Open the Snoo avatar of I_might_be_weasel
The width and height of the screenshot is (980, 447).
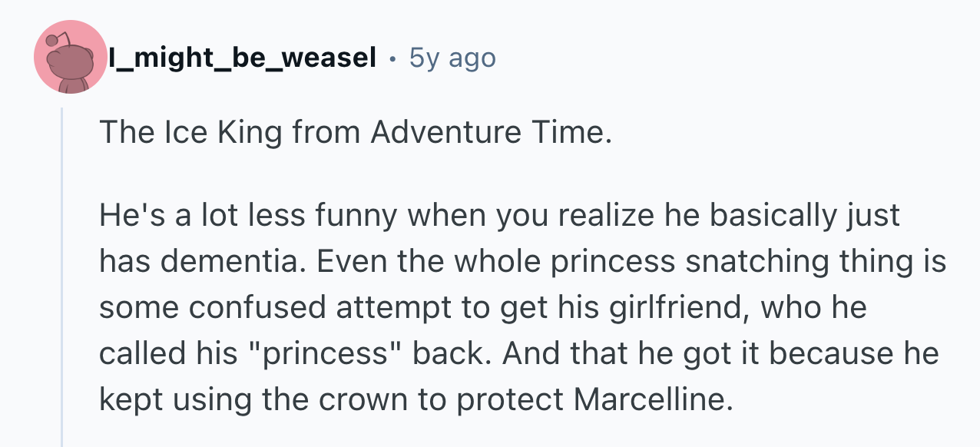click(x=70, y=58)
